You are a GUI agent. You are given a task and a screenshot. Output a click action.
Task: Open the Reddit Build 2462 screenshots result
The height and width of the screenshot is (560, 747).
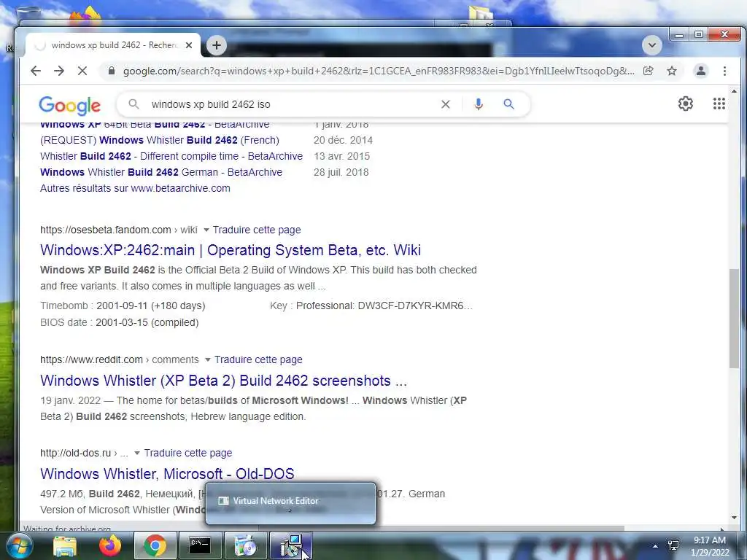point(223,381)
